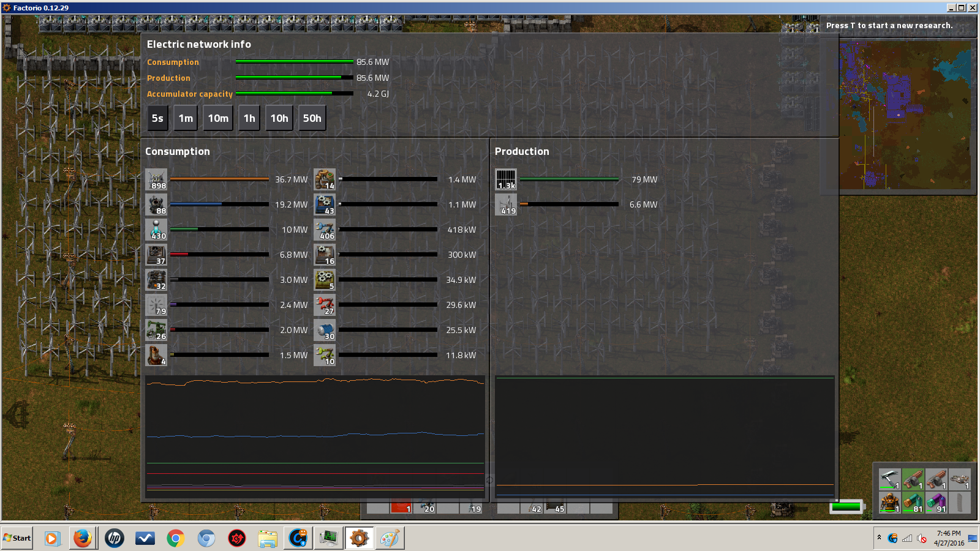
Task: Select the 1m time range button
Action: click(186, 118)
